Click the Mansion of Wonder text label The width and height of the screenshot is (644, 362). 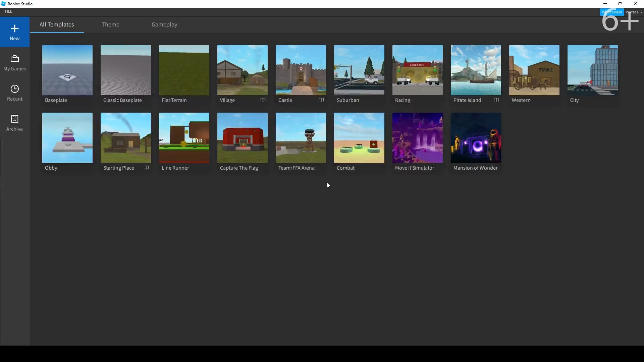[x=476, y=168]
